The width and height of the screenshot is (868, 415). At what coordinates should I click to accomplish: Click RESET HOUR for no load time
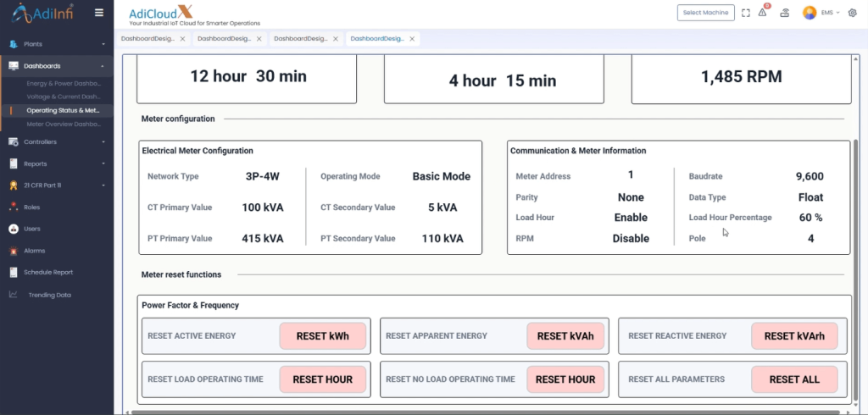coord(565,379)
